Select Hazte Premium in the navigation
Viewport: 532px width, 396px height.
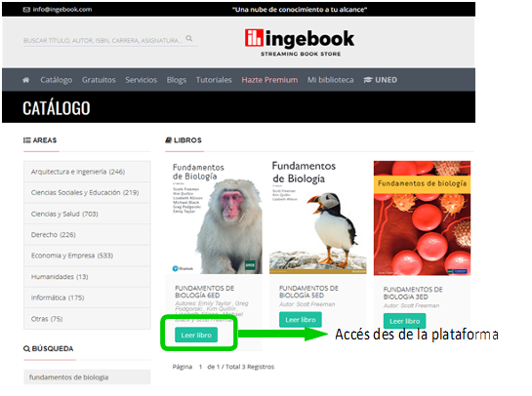[x=269, y=80]
